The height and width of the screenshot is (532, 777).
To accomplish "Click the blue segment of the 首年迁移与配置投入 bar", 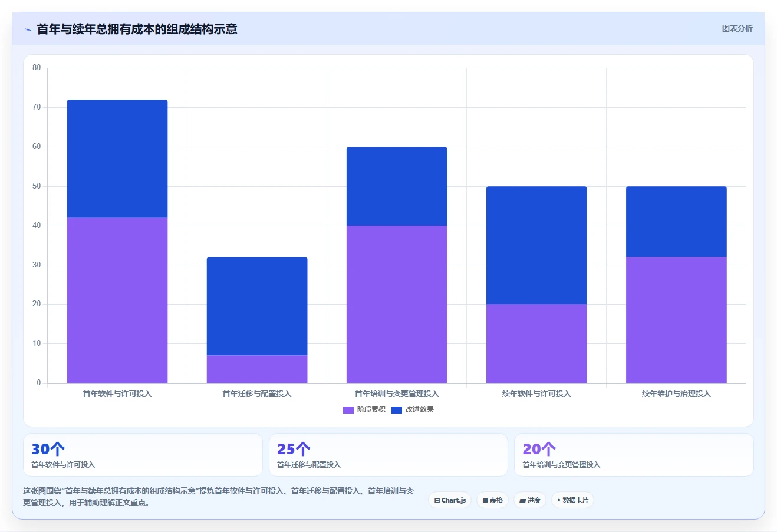I will click(x=257, y=306).
